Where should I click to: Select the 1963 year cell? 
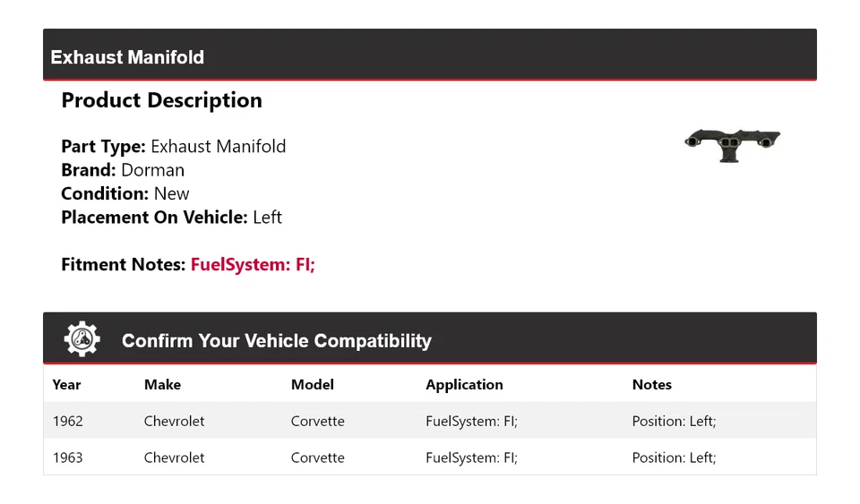pyautogui.click(x=67, y=457)
